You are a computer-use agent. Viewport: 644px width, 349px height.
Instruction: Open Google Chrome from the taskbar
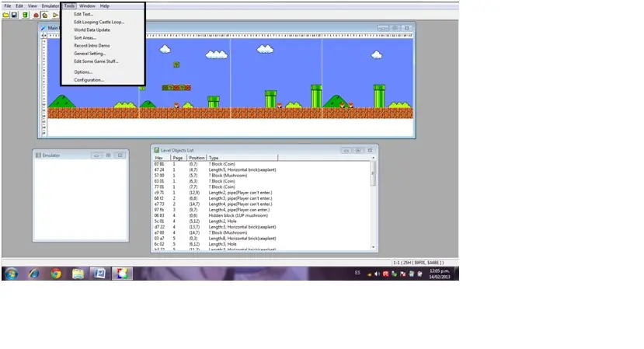(x=56, y=274)
